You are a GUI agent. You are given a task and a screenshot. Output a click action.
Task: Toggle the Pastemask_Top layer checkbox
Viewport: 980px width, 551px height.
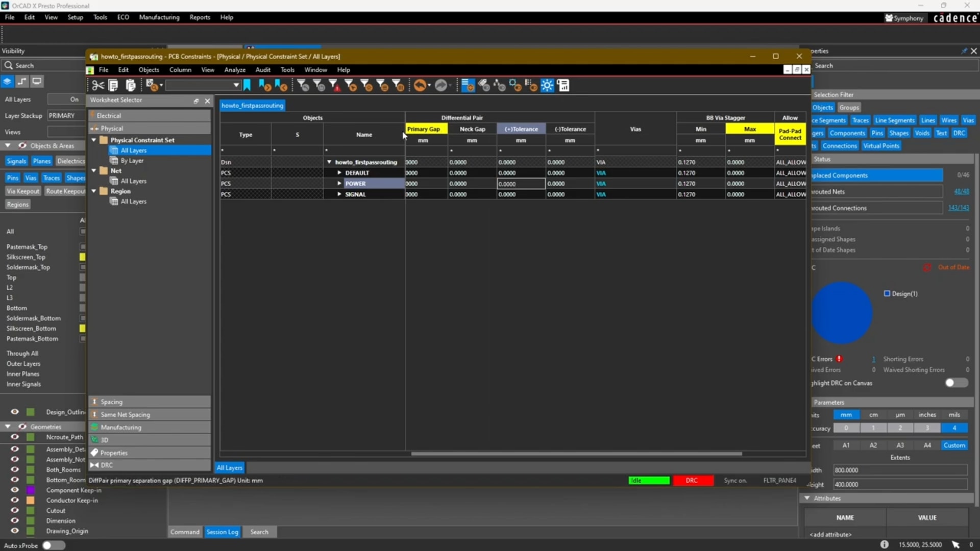83,246
